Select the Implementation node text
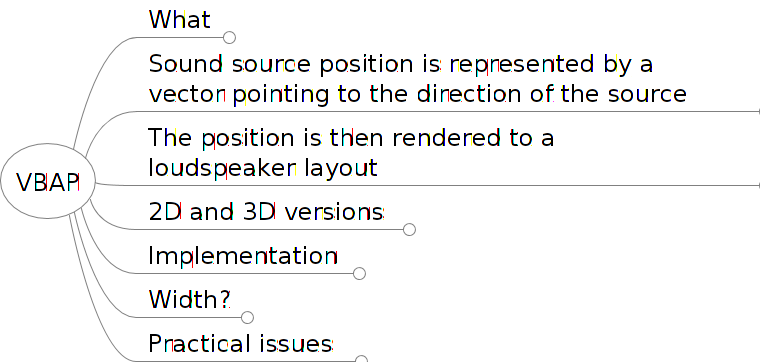Image resolution: width=760 pixels, height=362 pixels. pos(242,256)
